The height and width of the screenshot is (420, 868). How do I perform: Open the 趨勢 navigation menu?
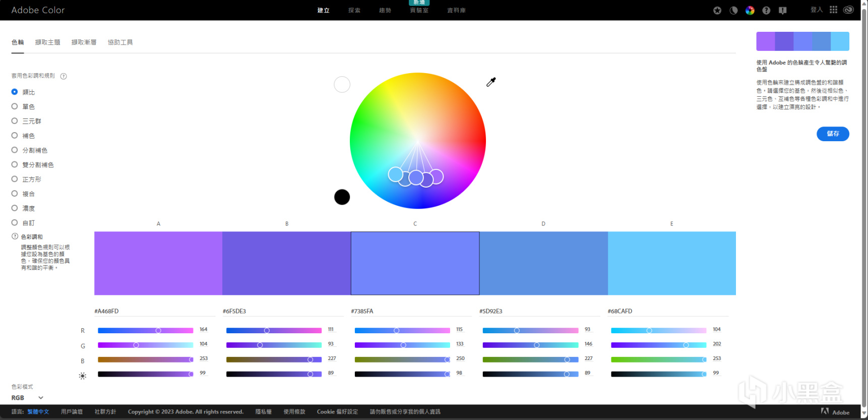pyautogui.click(x=385, y=10)
